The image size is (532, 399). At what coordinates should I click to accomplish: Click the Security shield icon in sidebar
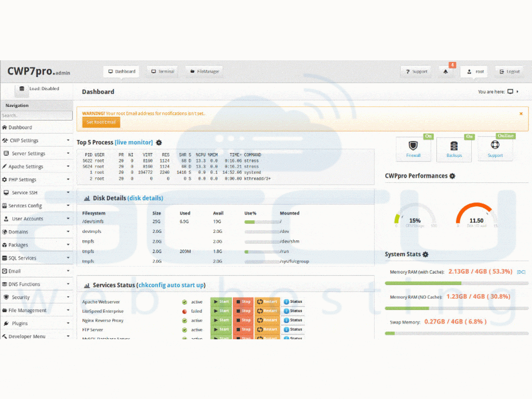pyautogui.click(x=6, y=297)
